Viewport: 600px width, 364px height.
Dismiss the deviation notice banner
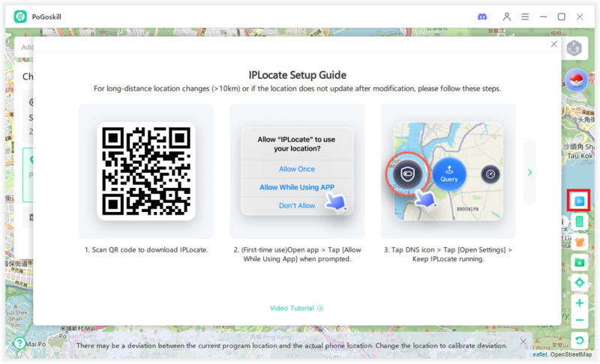tap(523, 342)
